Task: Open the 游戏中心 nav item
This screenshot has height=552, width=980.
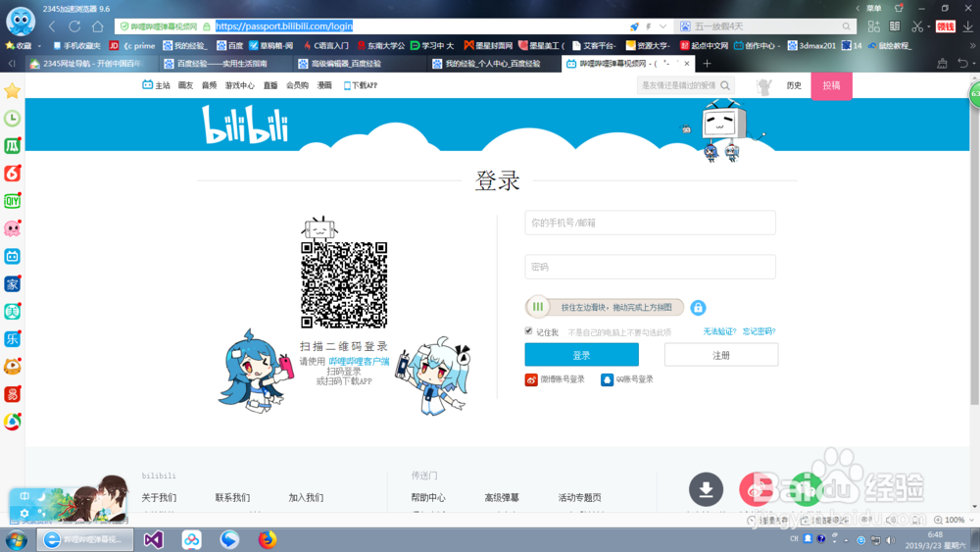Action: [x=239, y=85]
